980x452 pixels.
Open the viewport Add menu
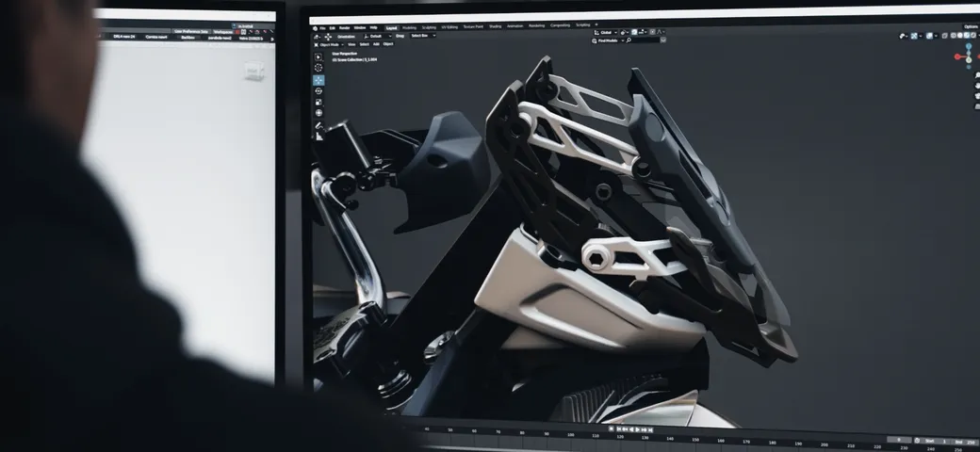point(376,43)
